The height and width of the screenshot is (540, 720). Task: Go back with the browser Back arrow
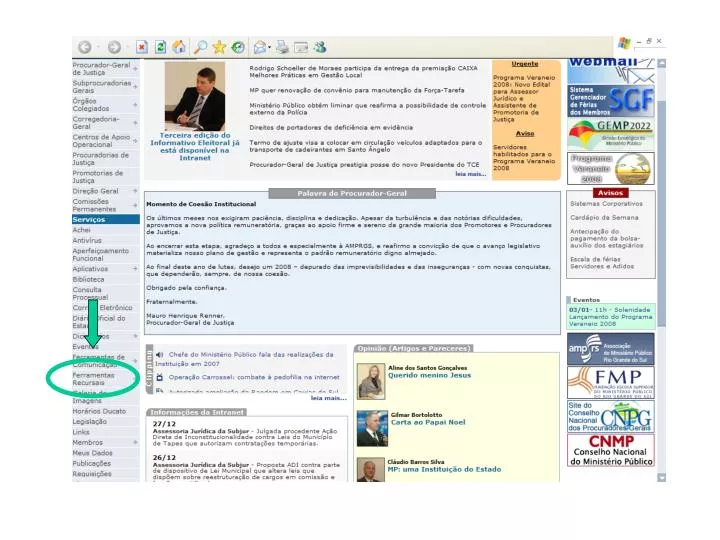(84, 47)
